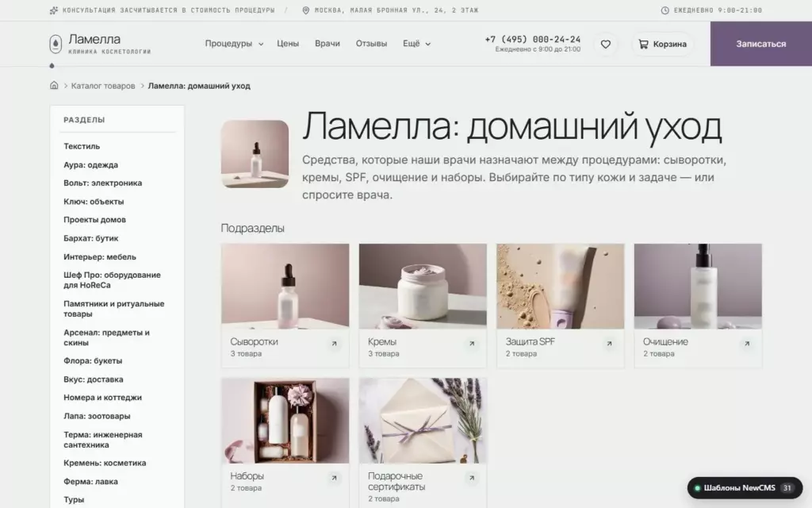
Task: Click the sparkle icon before Консультация text
Action: tap(54, 10)
